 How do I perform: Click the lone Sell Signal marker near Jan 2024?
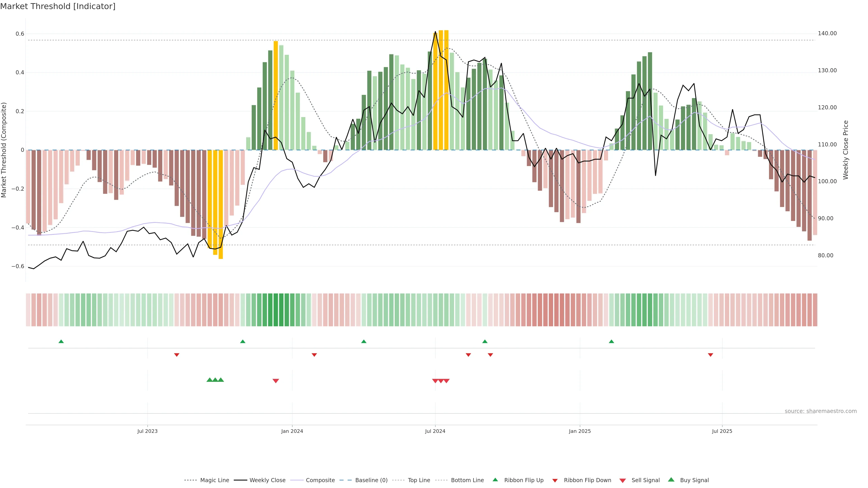click(276, 381)
